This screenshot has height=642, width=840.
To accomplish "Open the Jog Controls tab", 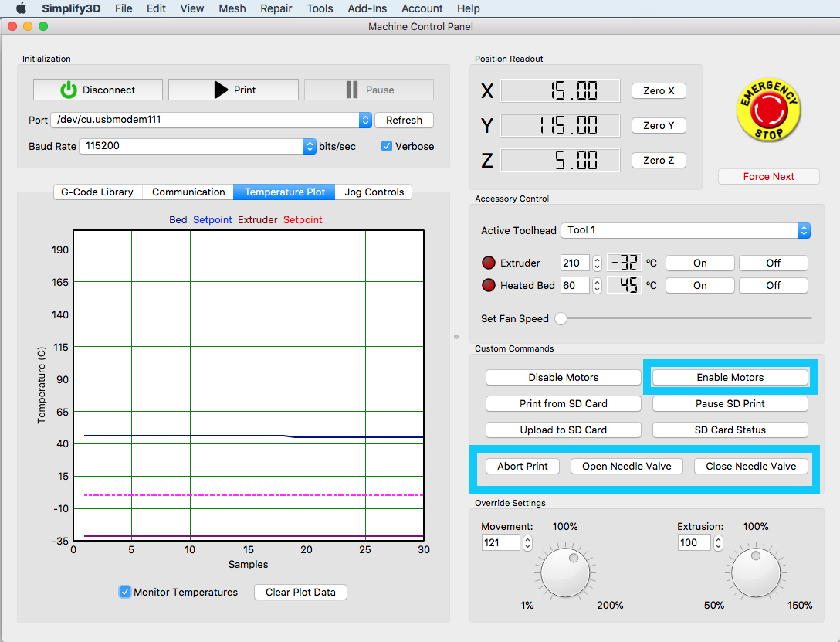I will pyautogui.click(x=374, y=192).
